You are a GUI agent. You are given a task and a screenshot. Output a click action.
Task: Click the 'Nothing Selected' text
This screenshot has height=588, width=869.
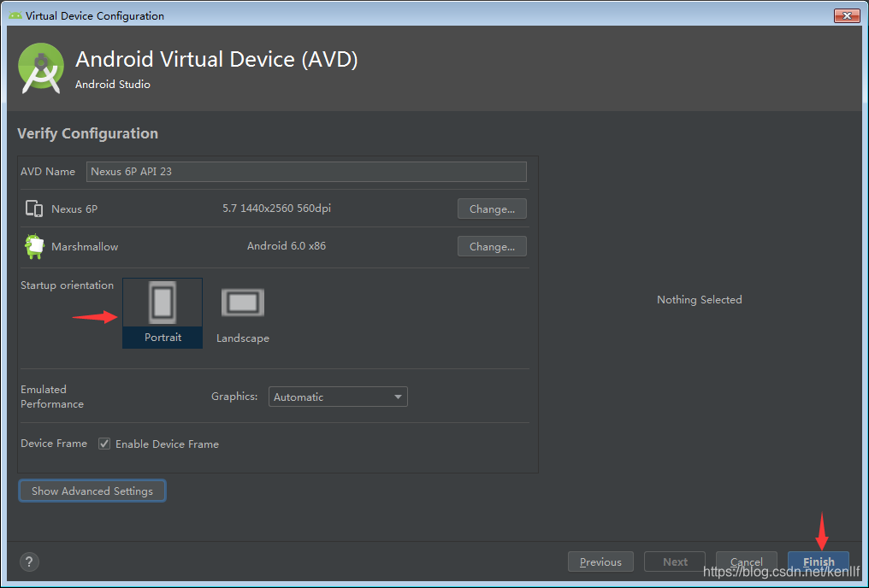[700, 299]
